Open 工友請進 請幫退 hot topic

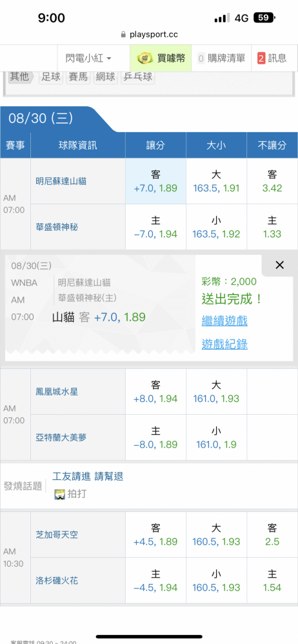coord(88,477)
